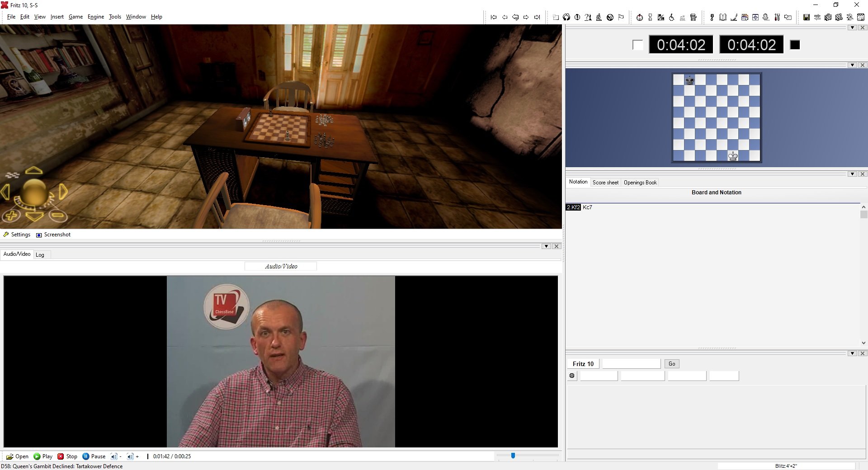
Task: Zoom in 3D board with plus circle
Action: pyautogui.click(x=11, y=216)
